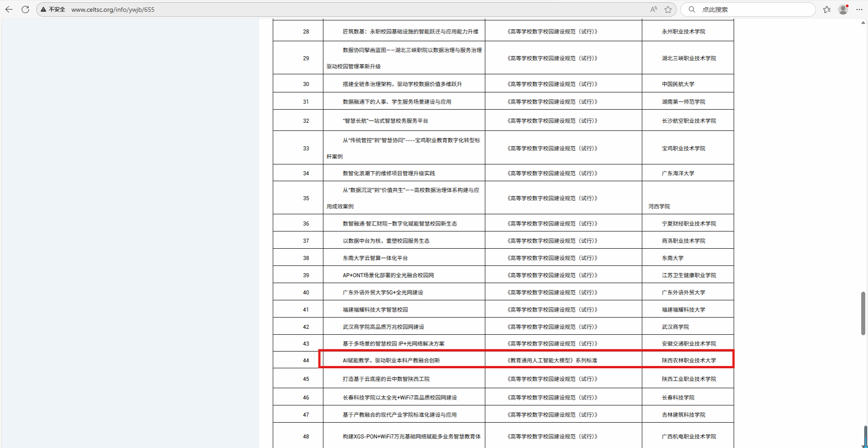
Task: Click the magnifier icon in the search box
Action: 692,10
